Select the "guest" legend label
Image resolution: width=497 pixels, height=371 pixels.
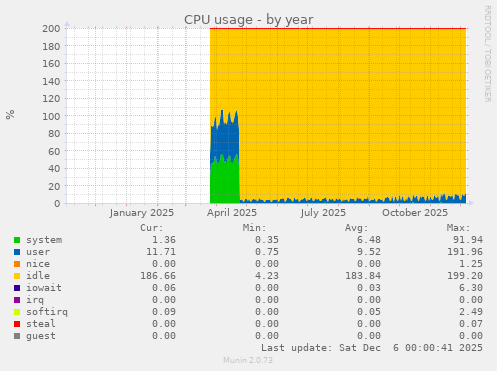[x=41, y=336]
